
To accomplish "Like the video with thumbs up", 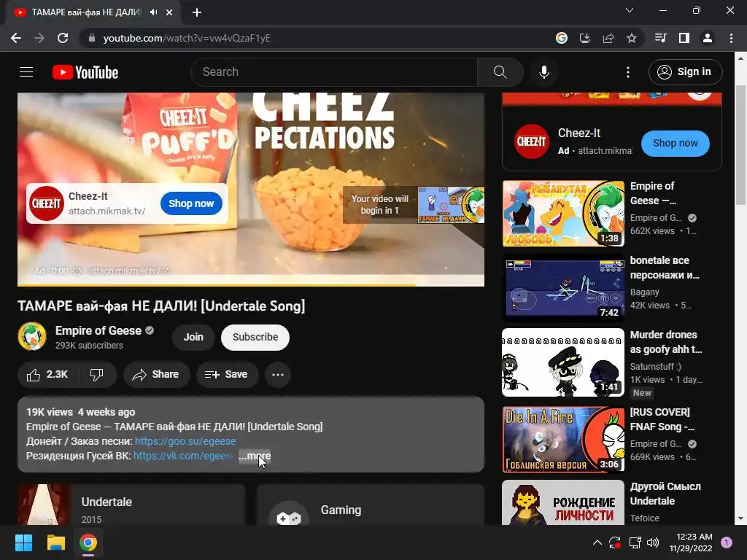I will pos(47,374).
